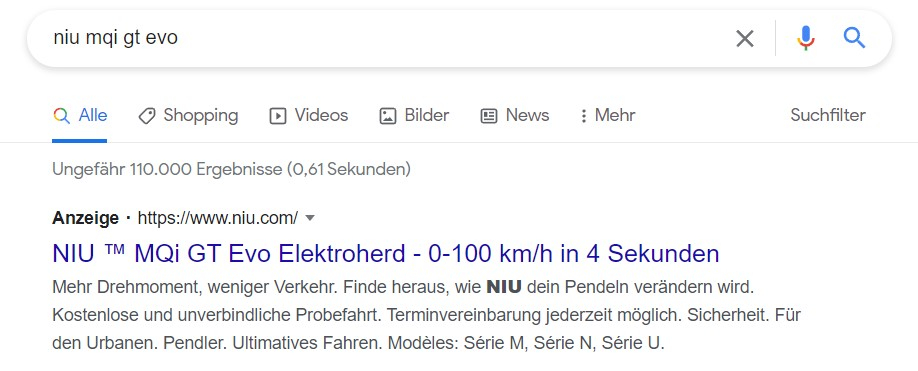918x371 pixels.
Task: Click the picture icon beside Bilder
Action: [x=388, y=116]
